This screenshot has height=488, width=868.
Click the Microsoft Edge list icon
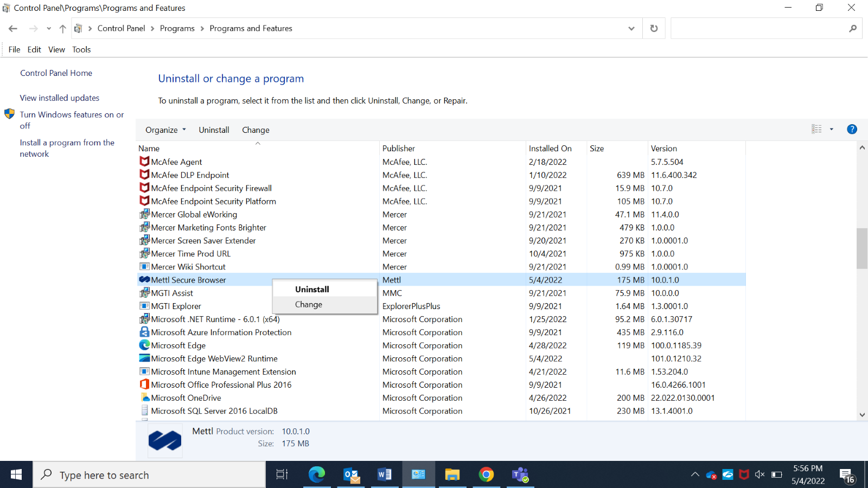pyautogui.click(x=144, y=345)
